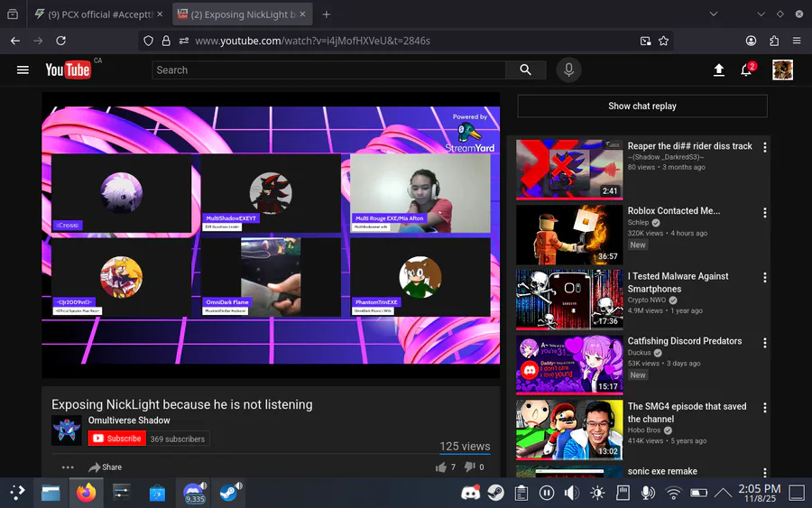Show site security lock information
The image size is (812, 508).
(x=166, y=41)
